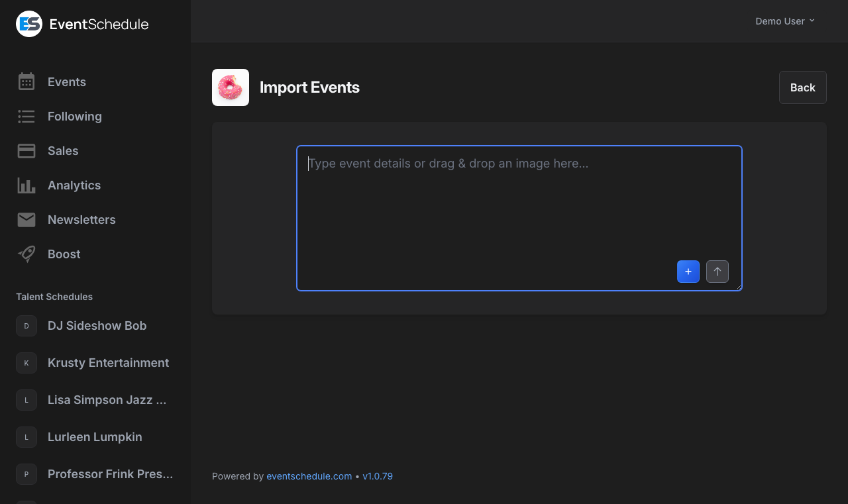Click the upload arrow button

[x=717, y=272]
